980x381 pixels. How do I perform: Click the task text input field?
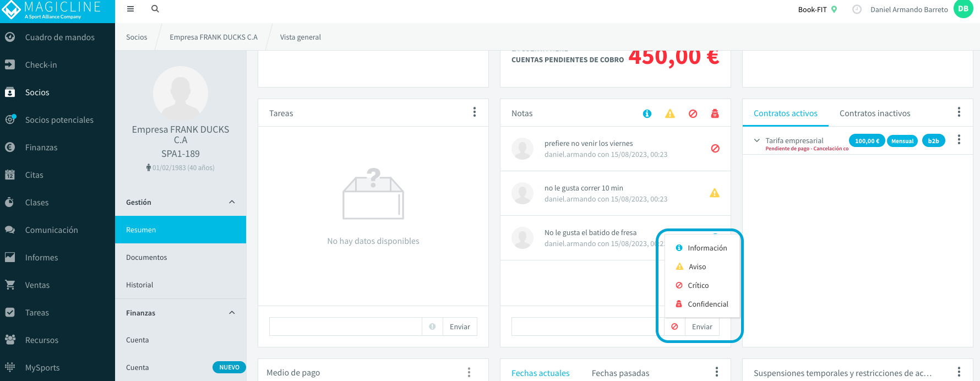tap(346, 326)
